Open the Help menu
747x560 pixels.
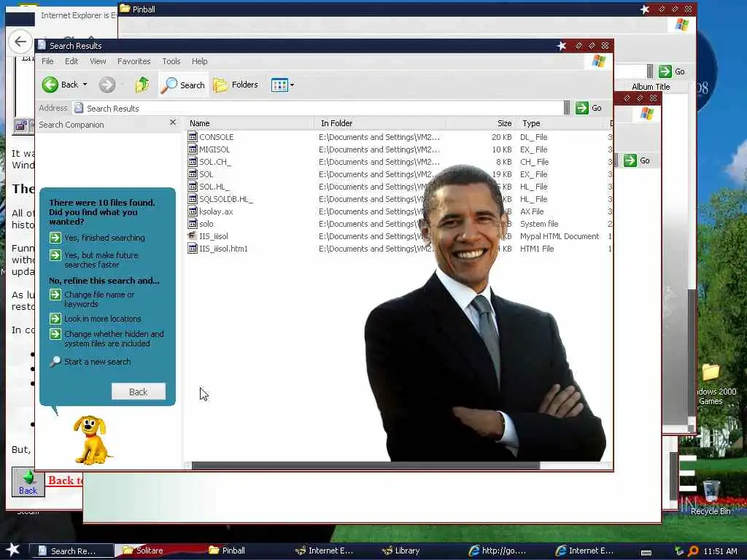point(199,61)
